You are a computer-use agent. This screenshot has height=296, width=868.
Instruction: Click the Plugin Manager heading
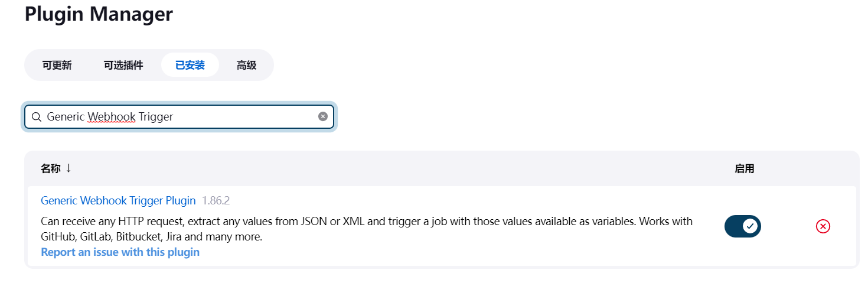click(x=99, y=14)
